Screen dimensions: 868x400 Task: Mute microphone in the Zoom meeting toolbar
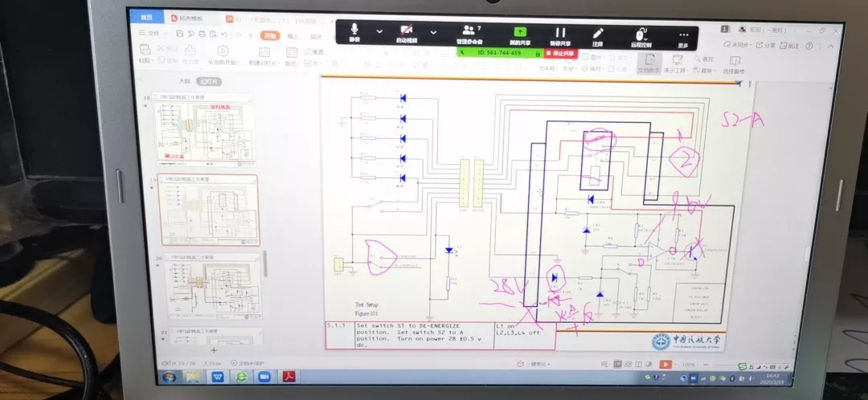click(354, 32)
